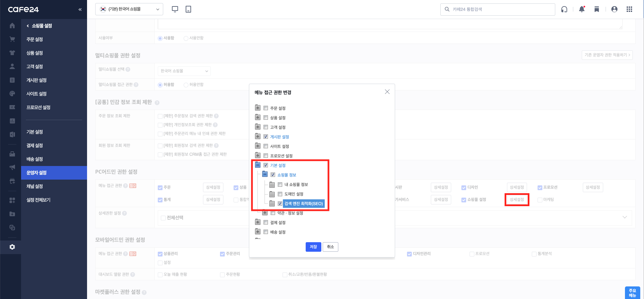Toggle 내 쇼핑몰 정보 checkbox

[280, 184]
